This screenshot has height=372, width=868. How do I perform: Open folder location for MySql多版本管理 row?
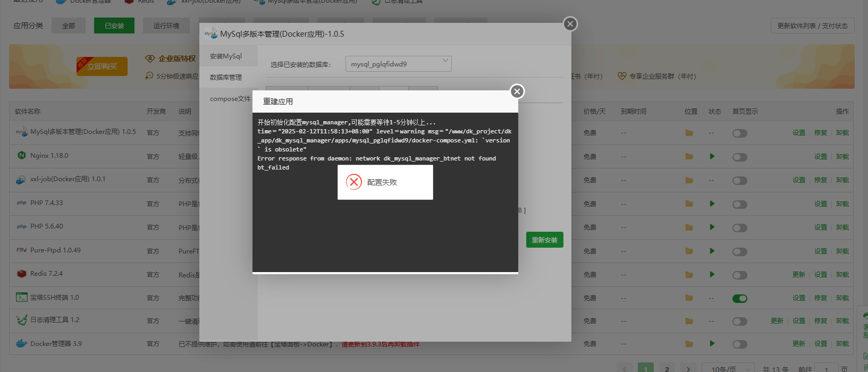point(689,133)
